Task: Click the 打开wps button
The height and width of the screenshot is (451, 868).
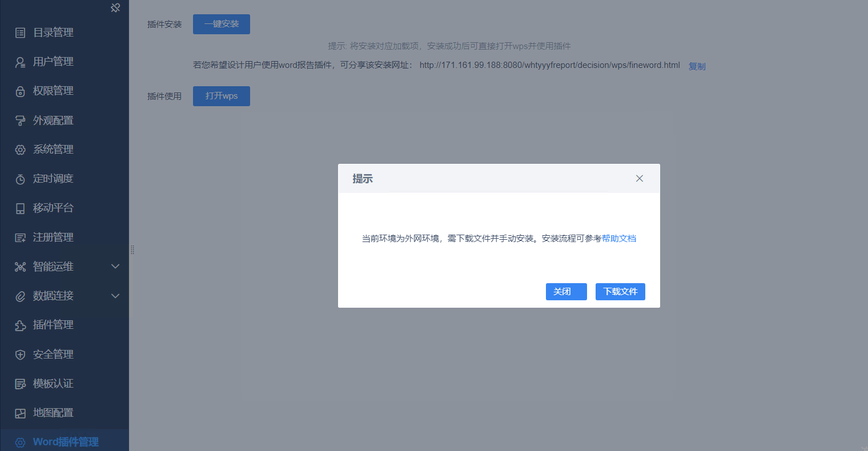Action: 222,96
